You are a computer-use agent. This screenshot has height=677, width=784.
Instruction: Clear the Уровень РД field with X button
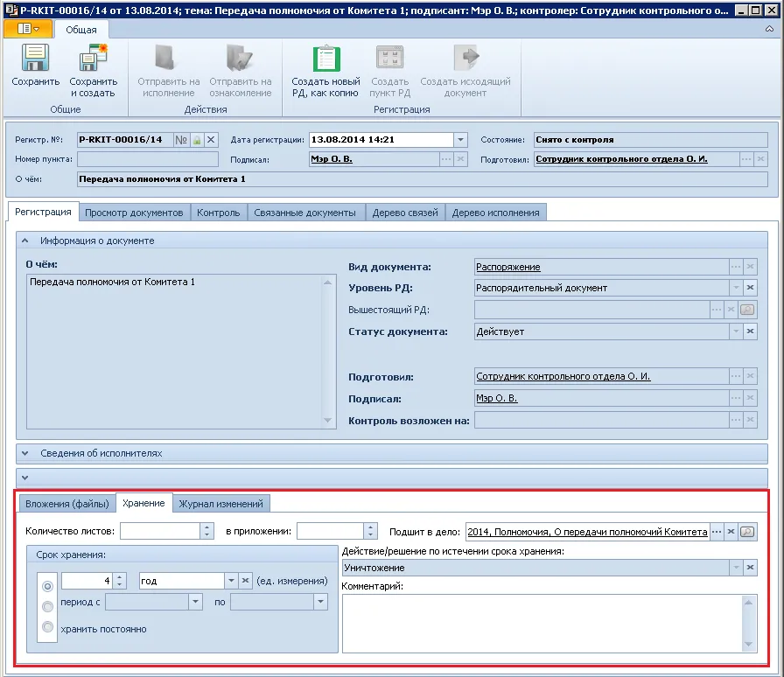coord(750,288)
